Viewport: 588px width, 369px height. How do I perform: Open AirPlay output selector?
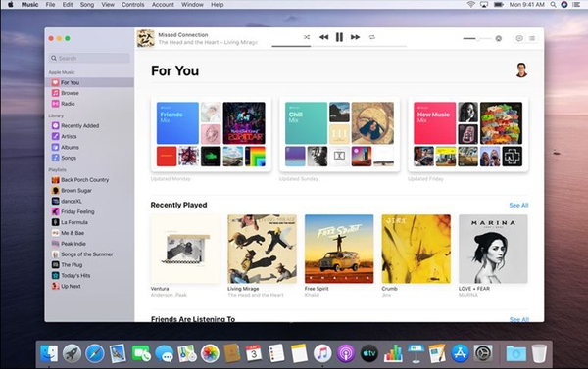click(499, 38)
